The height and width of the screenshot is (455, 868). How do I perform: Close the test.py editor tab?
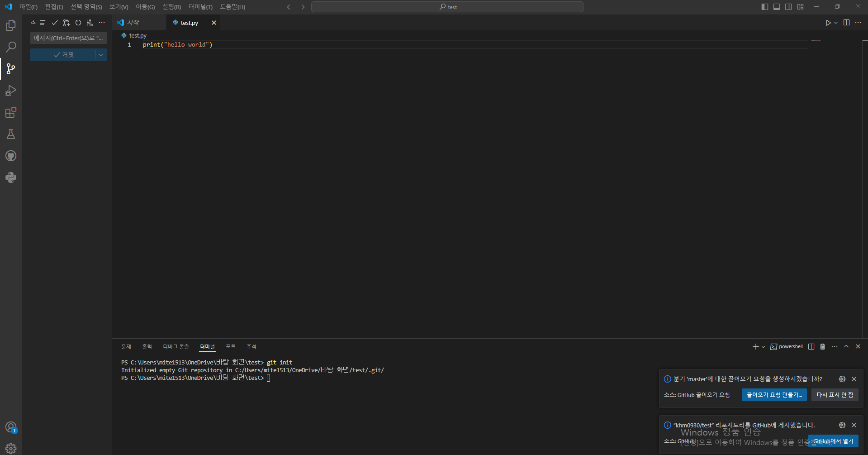(214, 23)
